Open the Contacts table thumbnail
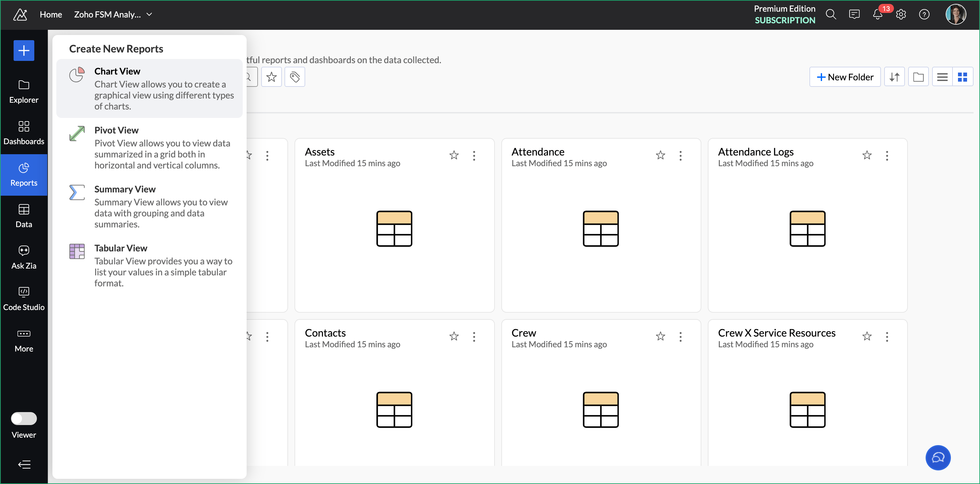The height and width of the screenshot is (484, 980). pyautogui.click(x=394, y=409)
